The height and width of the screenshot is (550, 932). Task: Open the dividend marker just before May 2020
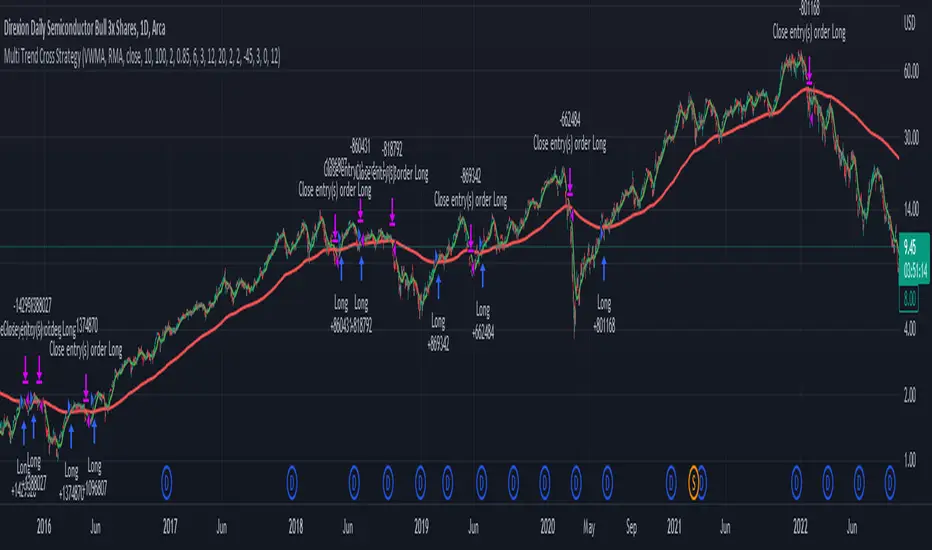click(576, 483)
